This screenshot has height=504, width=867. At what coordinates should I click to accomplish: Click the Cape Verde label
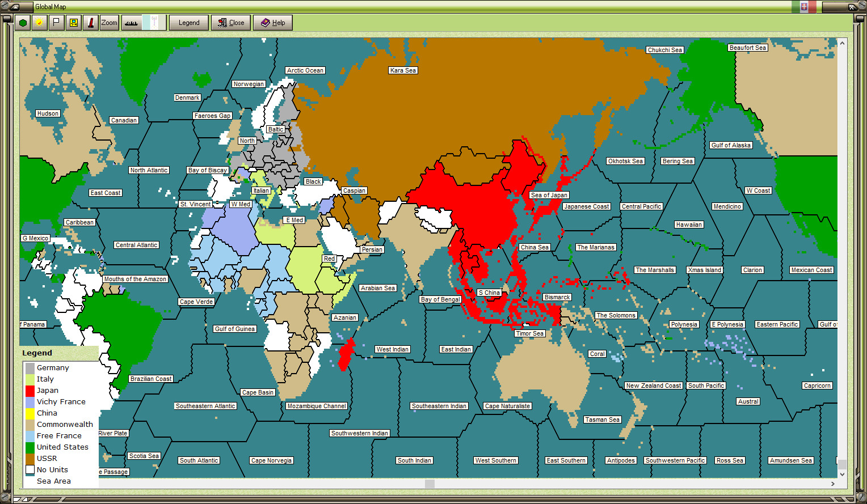tap(196, 302)
